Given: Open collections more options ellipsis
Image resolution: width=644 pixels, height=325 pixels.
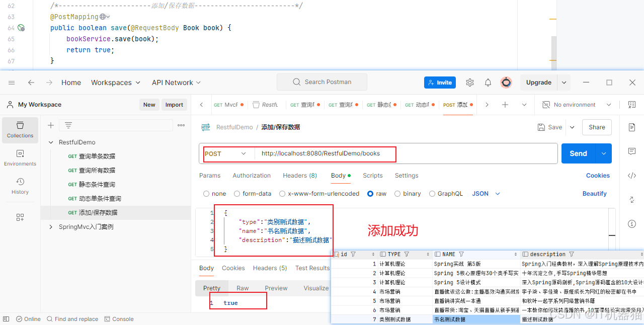Looking at the screenshot, I should (181, 125).
